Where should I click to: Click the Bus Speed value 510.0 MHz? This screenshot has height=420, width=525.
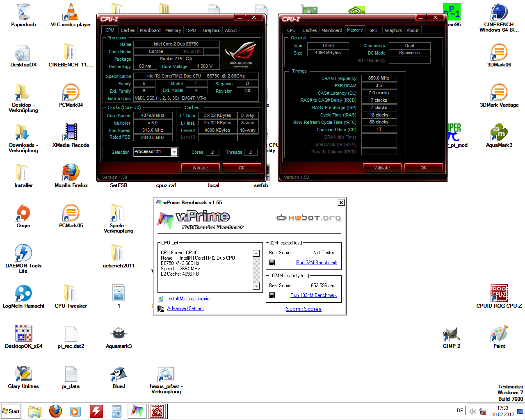tap(153, 130)
